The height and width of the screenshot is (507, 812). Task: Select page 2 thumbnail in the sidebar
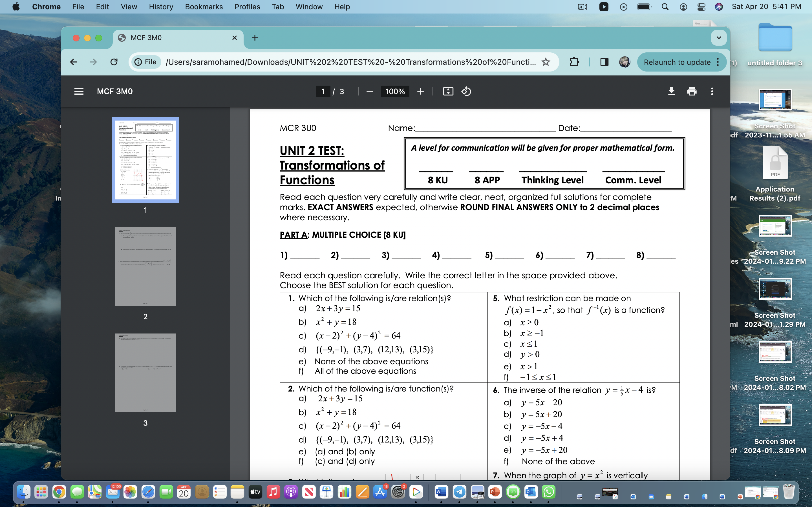click(145, 266)
